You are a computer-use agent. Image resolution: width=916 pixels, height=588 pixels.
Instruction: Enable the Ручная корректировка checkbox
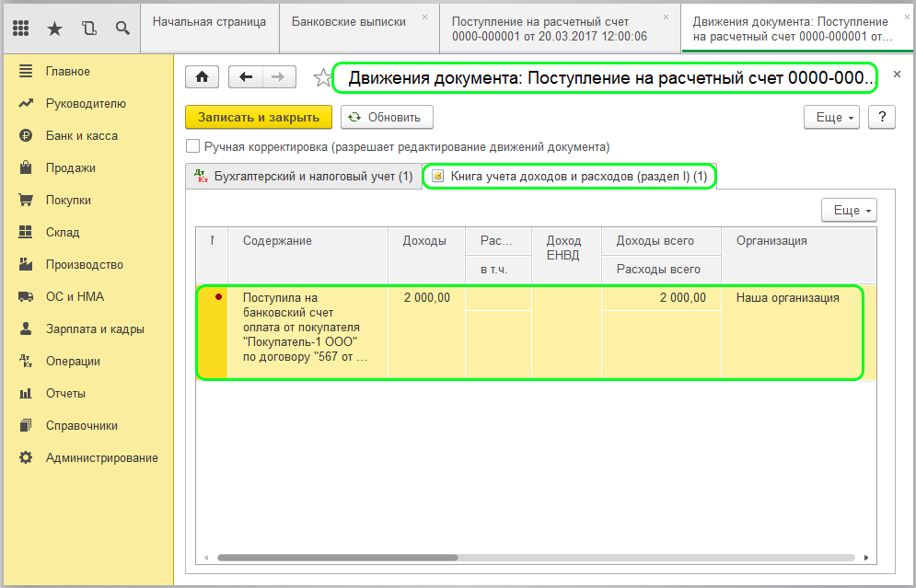(192, 146)
